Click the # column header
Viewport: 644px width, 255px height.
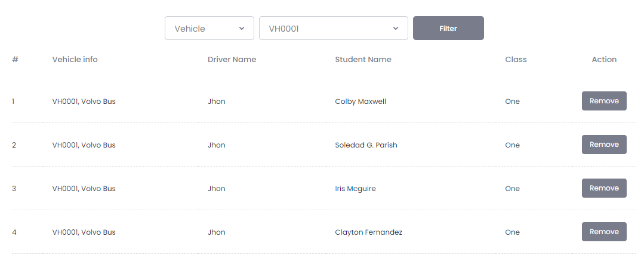[x=15, y=60]
